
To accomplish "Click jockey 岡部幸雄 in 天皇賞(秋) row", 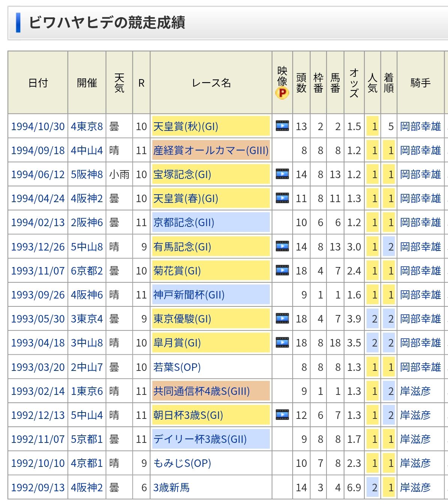I will click(x=420, y=126).
